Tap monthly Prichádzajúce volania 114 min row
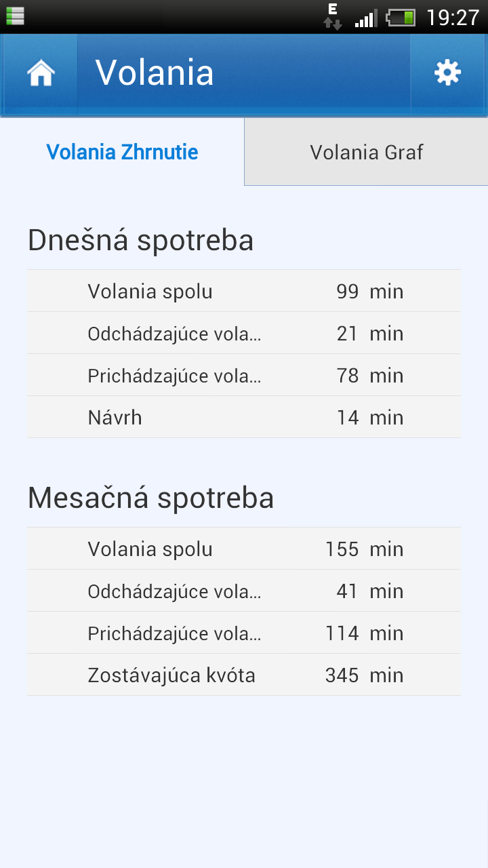This screenshot has height=868, width=488. click(244, 633)
